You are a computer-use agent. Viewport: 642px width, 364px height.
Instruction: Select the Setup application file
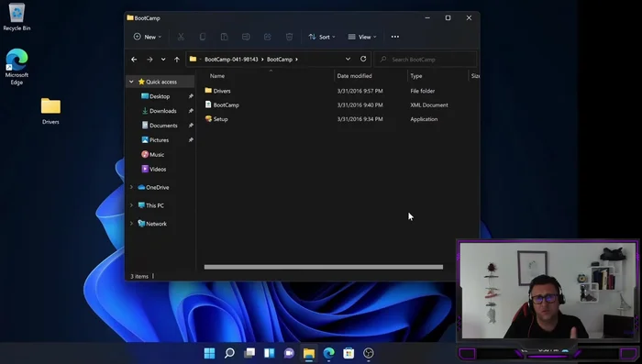click(220, 119)
